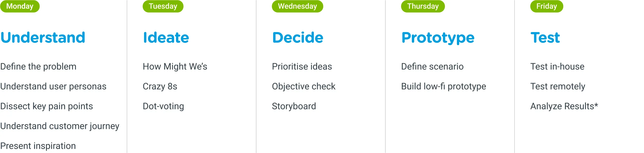Select the "Dot-voting" entry
This screenshot has height=153, width=644.
point(163,106)
